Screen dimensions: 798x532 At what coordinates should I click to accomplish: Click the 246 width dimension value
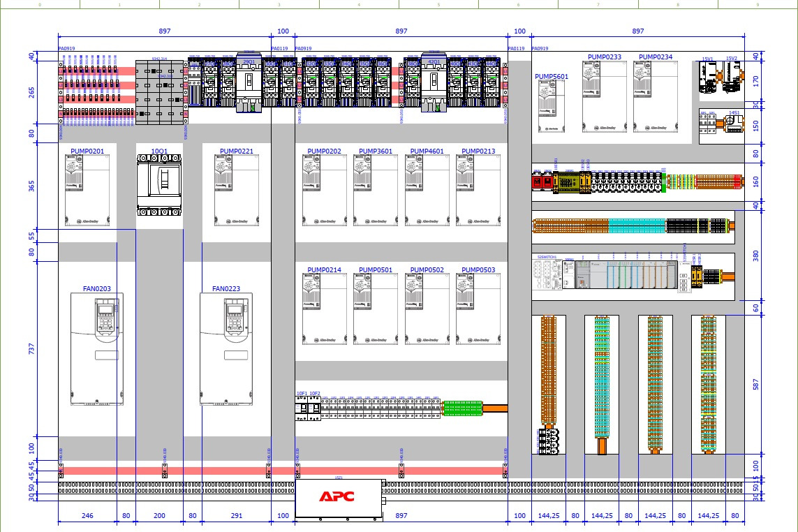click(x=87, y=516)
